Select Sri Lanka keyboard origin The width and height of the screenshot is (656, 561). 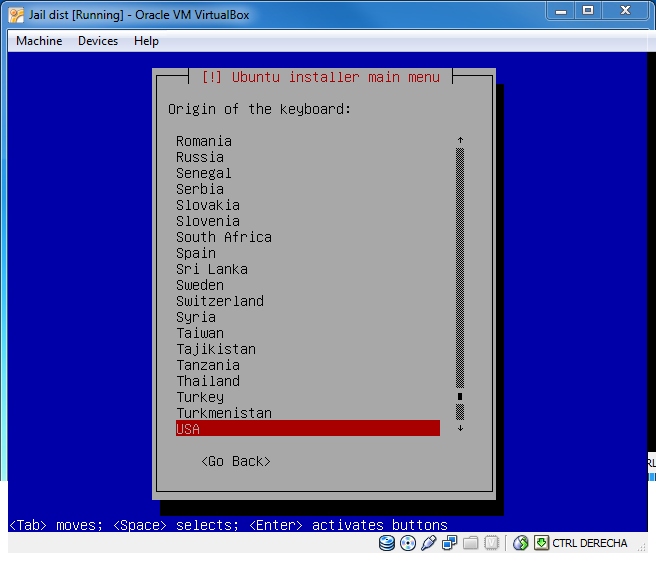coord(308,269)
